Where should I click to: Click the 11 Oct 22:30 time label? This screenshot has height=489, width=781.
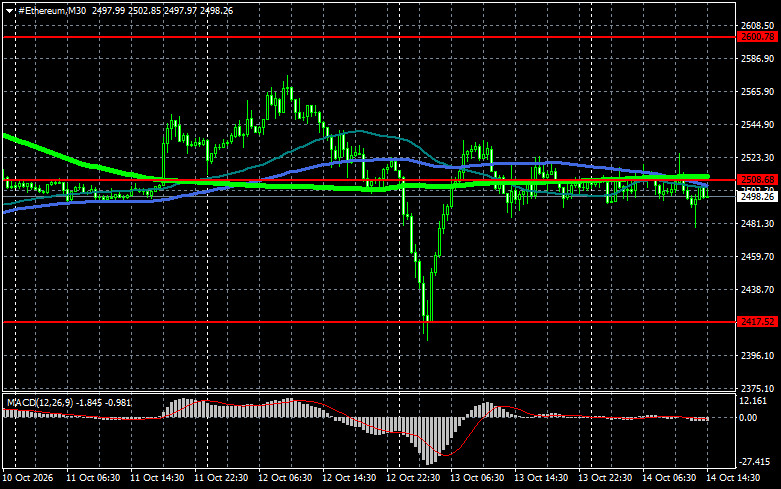point(221,478)
